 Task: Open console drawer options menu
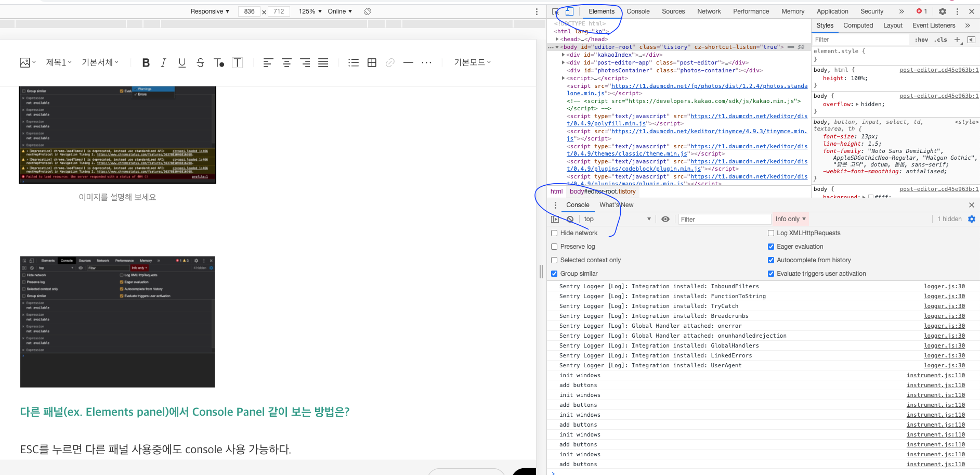coord(555,205)
